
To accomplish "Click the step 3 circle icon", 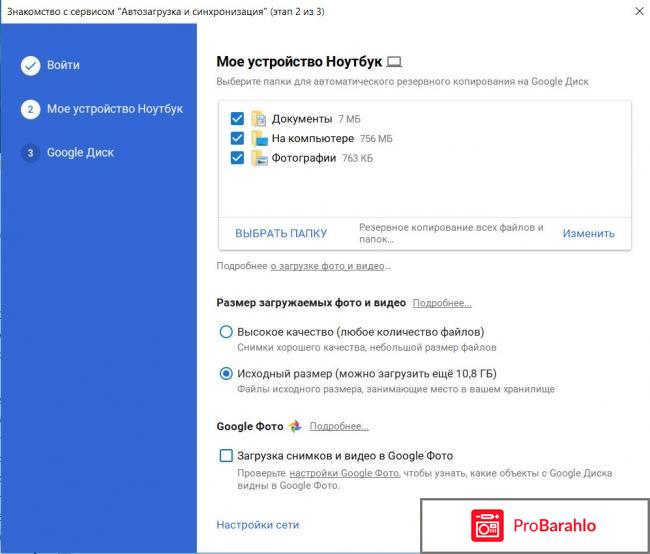I will click(30, 153).
